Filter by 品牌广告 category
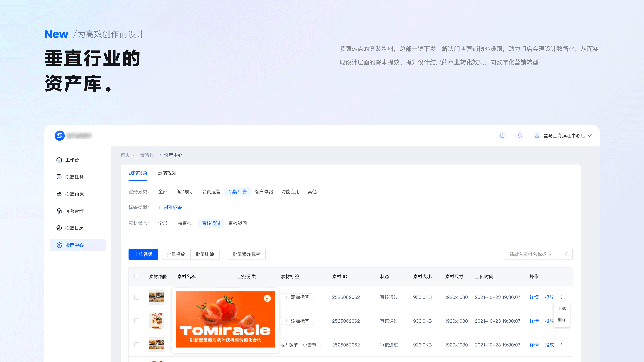 (x=237, y=192)
